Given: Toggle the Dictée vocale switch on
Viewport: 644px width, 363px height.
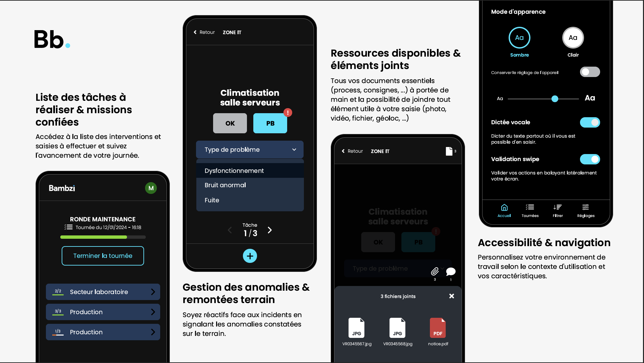Looking at the screenshot, I should (590, 123).
